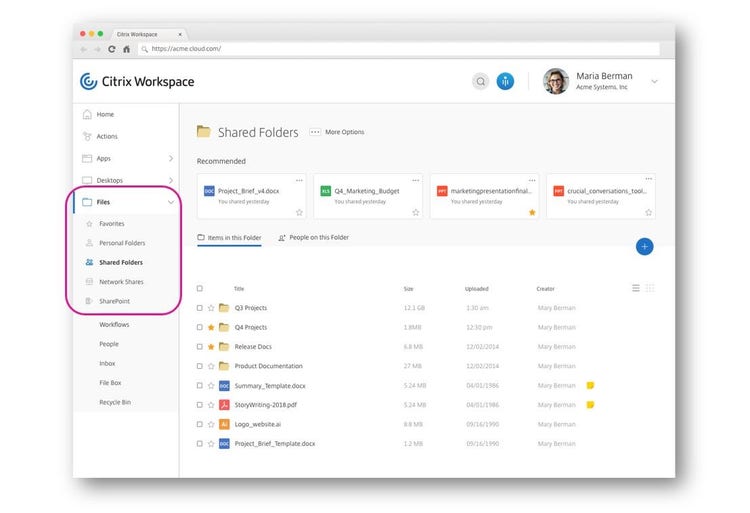Unfavorite the marketingpresentationfinal recommended card
Viewport: 750px width, 513px height.
coord(532,212)
